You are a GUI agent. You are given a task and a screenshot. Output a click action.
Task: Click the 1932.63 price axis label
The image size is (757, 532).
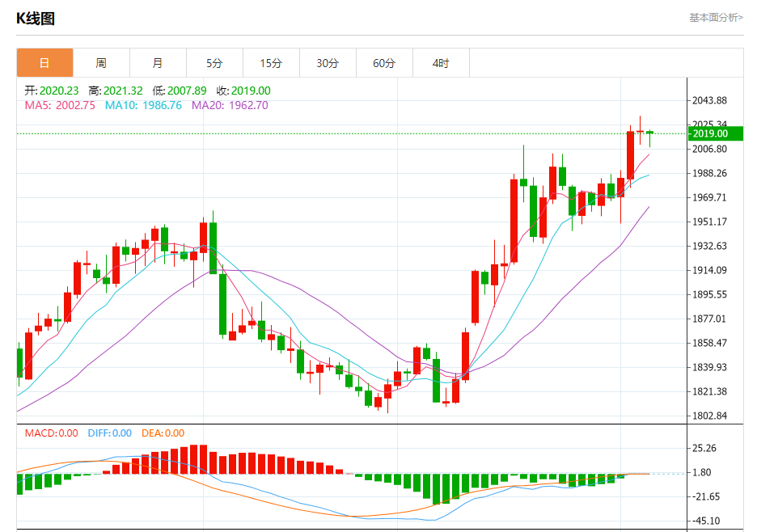[x=709, y=247]
